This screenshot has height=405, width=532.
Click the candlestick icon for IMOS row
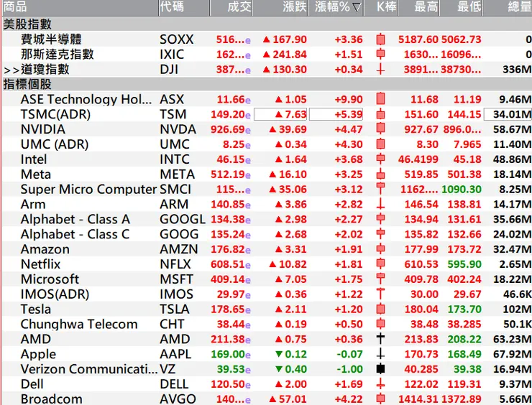381,294
